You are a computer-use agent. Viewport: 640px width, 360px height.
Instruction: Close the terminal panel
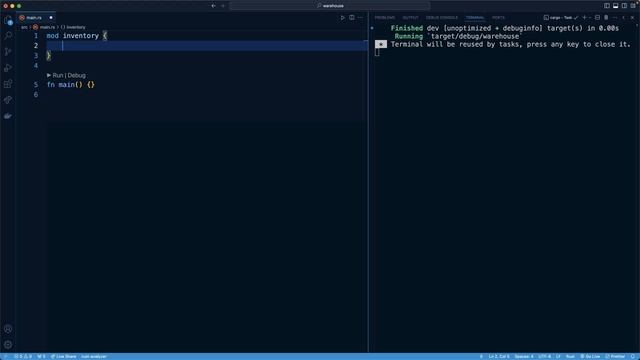click(633, 18)
